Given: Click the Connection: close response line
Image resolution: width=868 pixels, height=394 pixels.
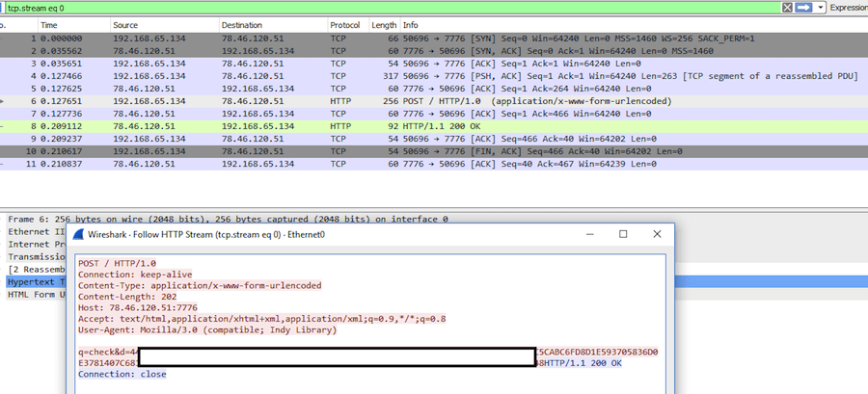Looking at the screenshot, I should point(122,374).
